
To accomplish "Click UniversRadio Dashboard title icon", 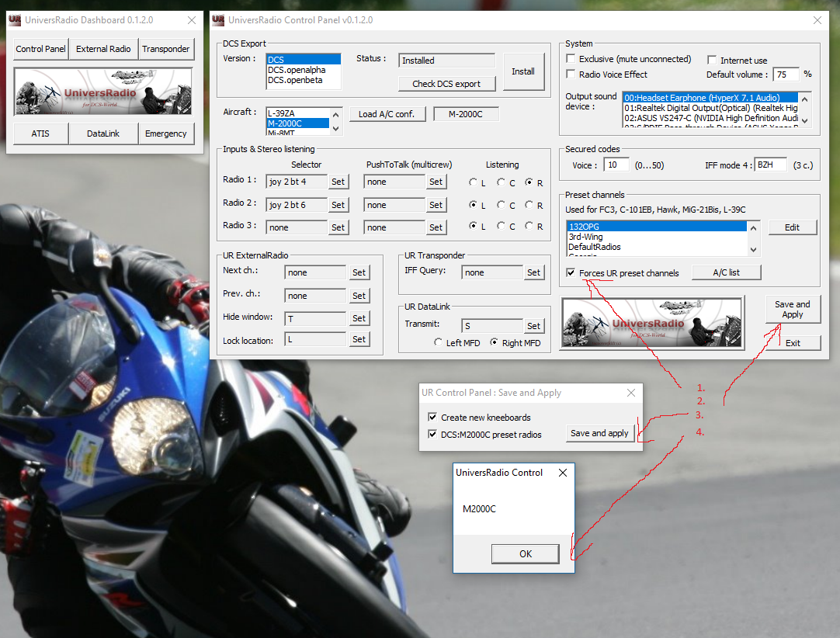I will (x=15, y=20).
